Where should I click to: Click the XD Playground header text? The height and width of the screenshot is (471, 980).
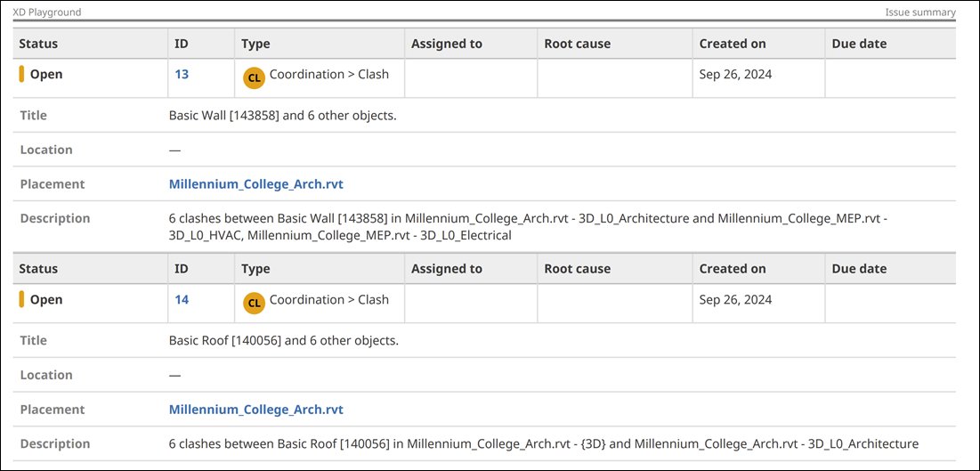pyautogui.click(x=46, y=12)
